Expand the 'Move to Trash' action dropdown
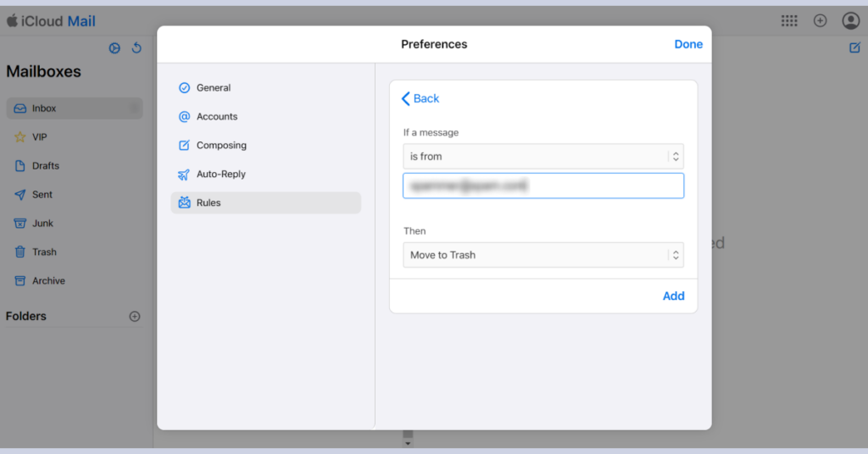The width and height of the screenshot is (868, 454). [542, 255]
